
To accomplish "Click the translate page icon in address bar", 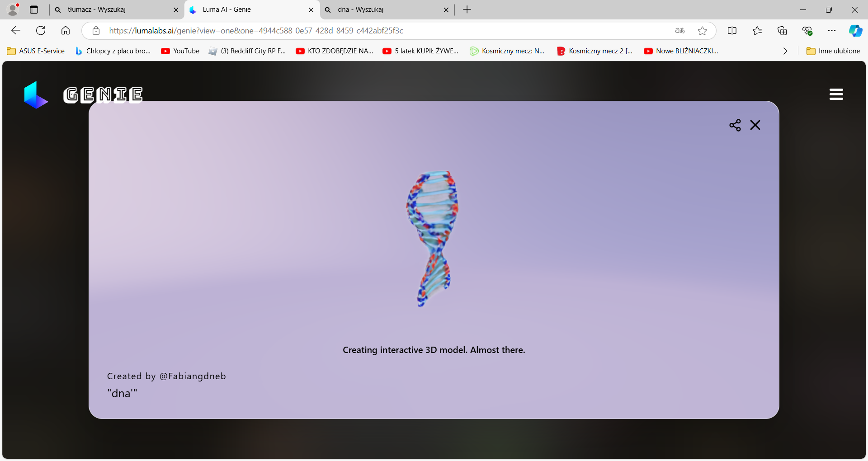I will tap(680, 31).
